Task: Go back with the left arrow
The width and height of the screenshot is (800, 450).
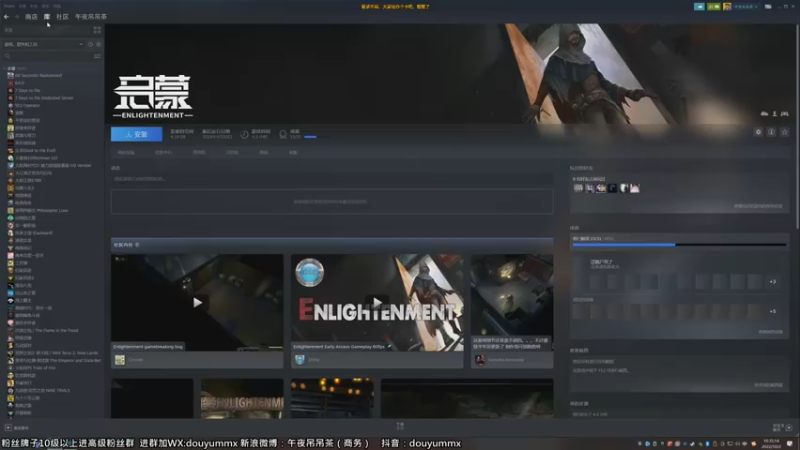Action: click(6, 17)
